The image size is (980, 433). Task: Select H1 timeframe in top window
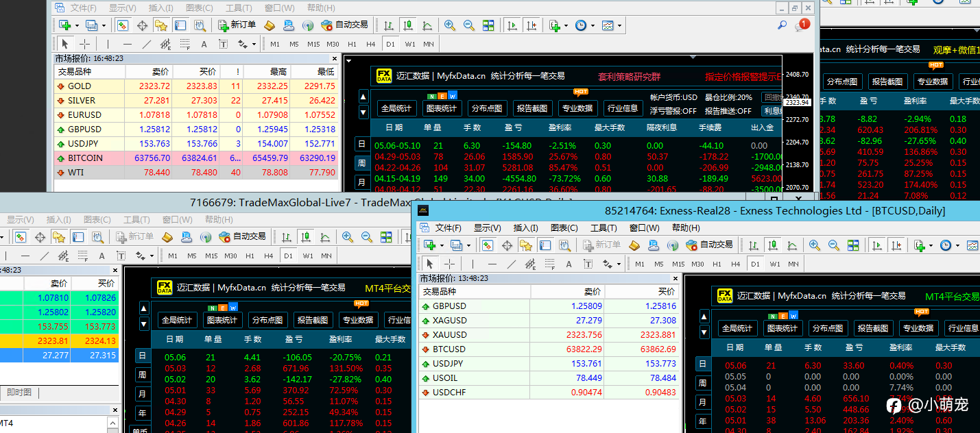[352, 44]
